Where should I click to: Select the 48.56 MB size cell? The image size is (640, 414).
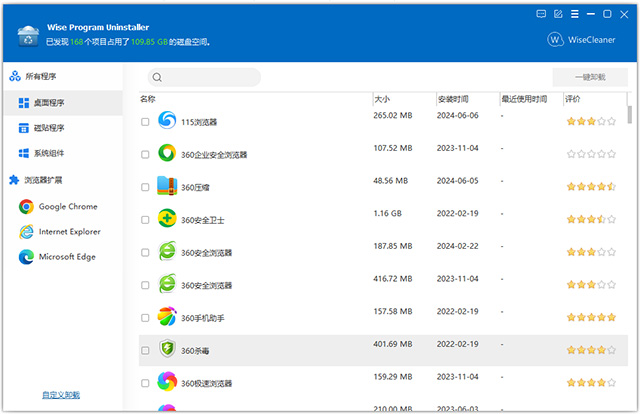click(x=391, y=181)
